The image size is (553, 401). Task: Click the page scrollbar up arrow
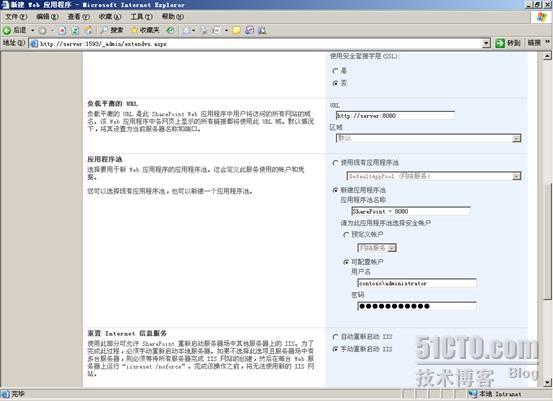tap(547, 56)
